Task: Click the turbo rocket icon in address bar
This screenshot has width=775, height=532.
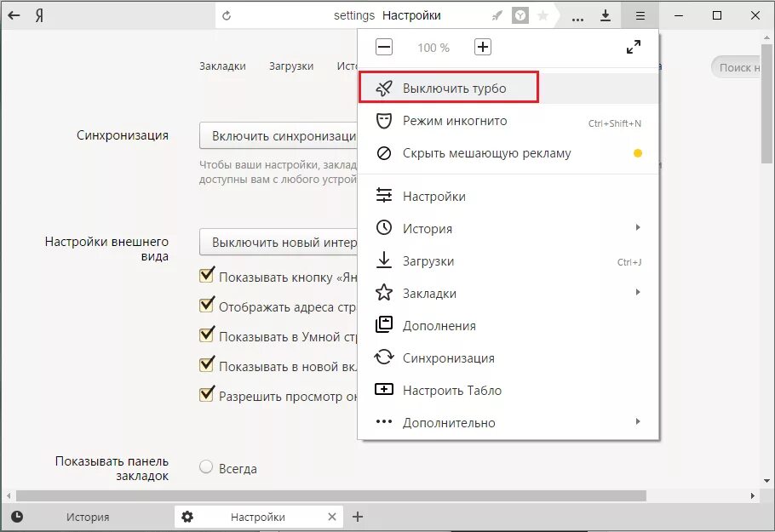Action: pos(497,16)
